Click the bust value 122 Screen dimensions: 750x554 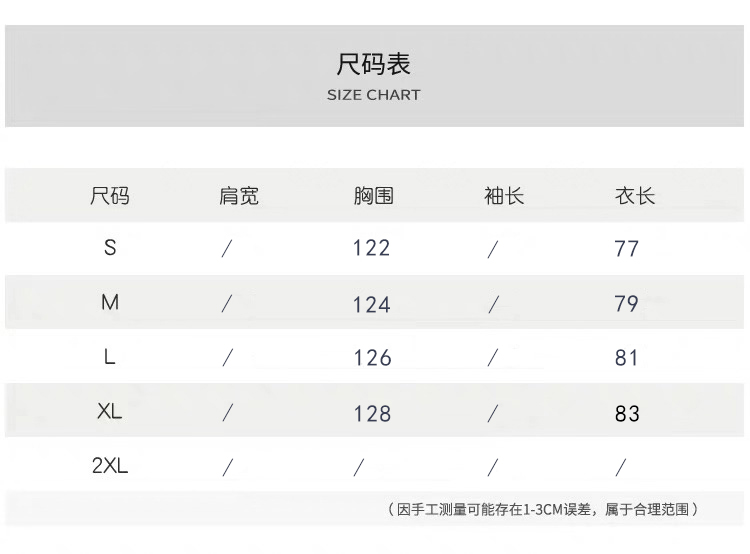[x=371, y=248]
